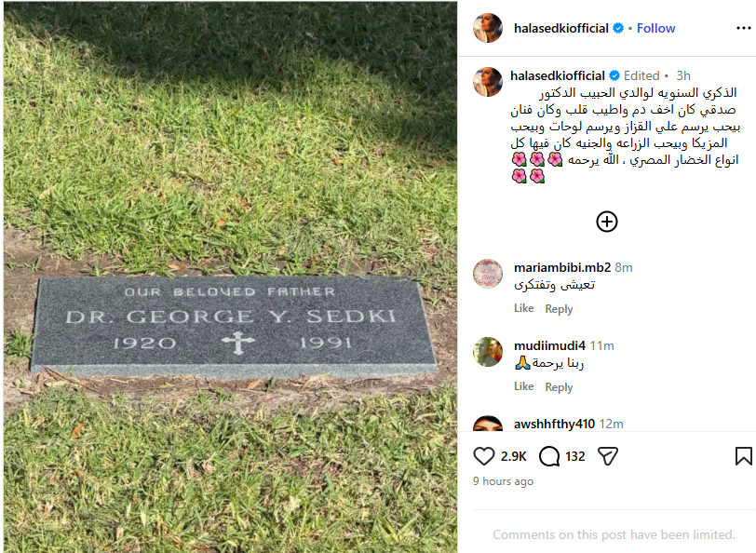Load more comments with plus circle
The height and width of the screenshot is (553, 756).
coord(606,222)
